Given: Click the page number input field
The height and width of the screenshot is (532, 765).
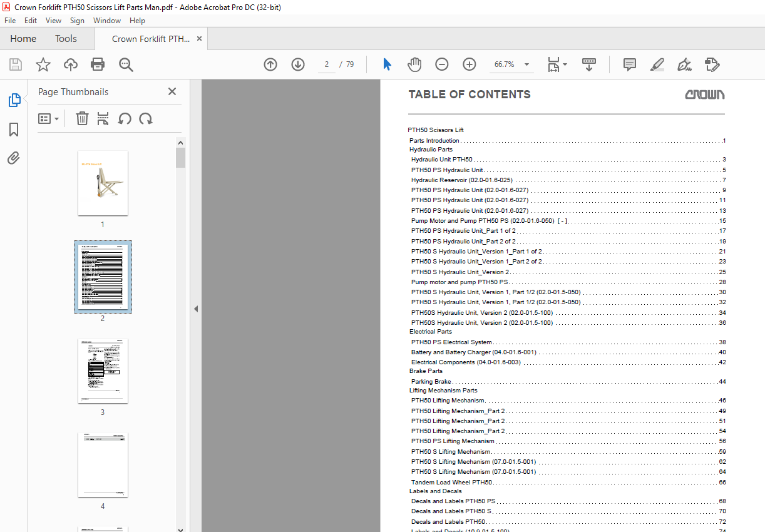Looking at the screenshot, I should click(327, 64).
